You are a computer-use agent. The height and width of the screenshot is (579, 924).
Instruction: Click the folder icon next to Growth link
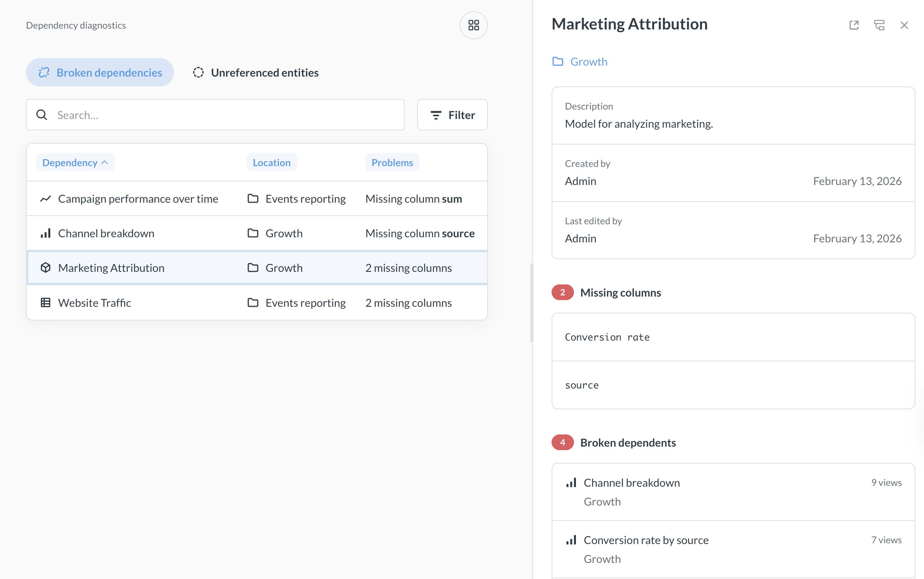click(557, 62)
